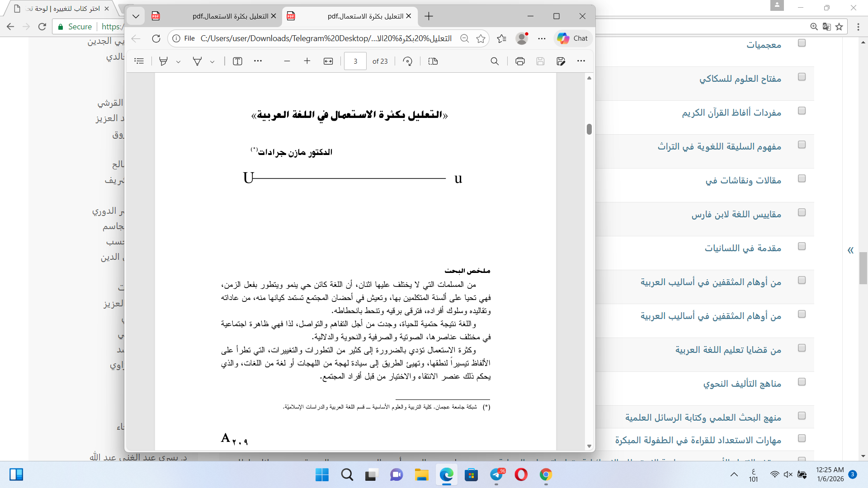Open Windows Start menu
Screen dimensions: 868x488
tap(322, 475)
